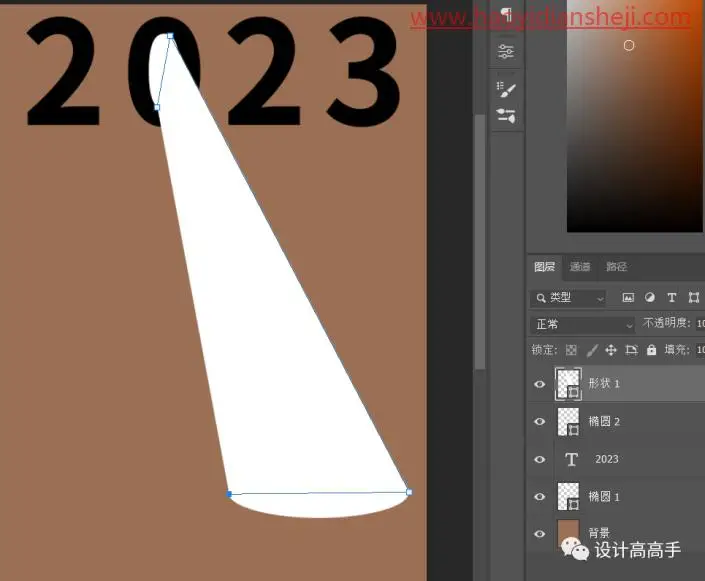The width and height of the screenshot is (705, 581).
Task: Switch to the 通道 tab
Action: [x=580, y=267]
